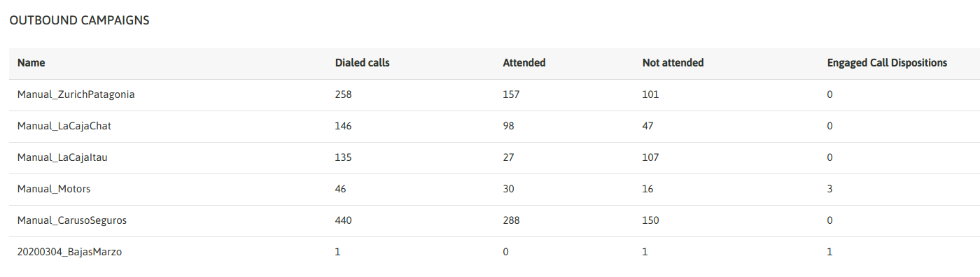The width and height of the screenshot is (980, 277).
Task: Click the Not attended column header
Action: (x=673, y=63)
